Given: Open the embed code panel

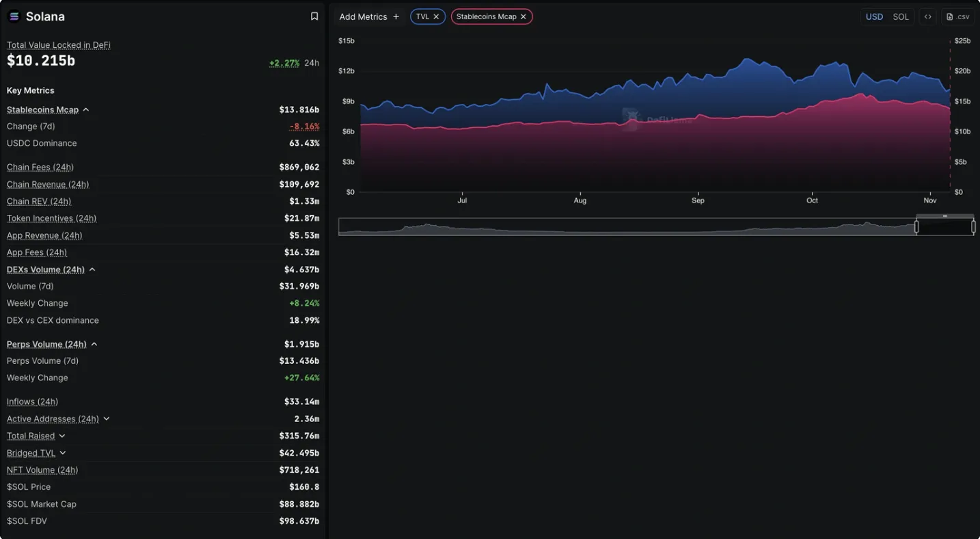Looking at the screenshot, I should [927, 16].
